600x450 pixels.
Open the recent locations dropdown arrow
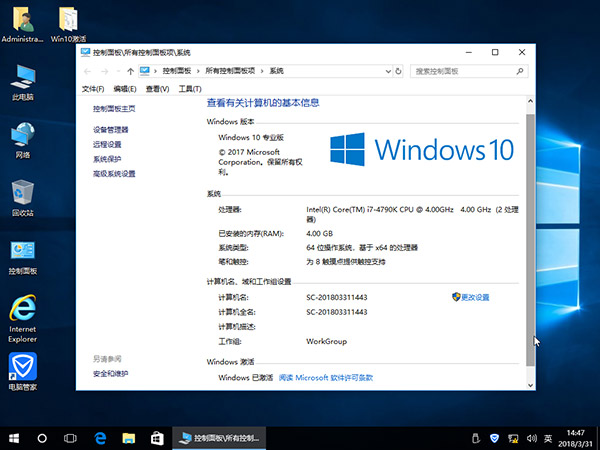pos(118,71)
